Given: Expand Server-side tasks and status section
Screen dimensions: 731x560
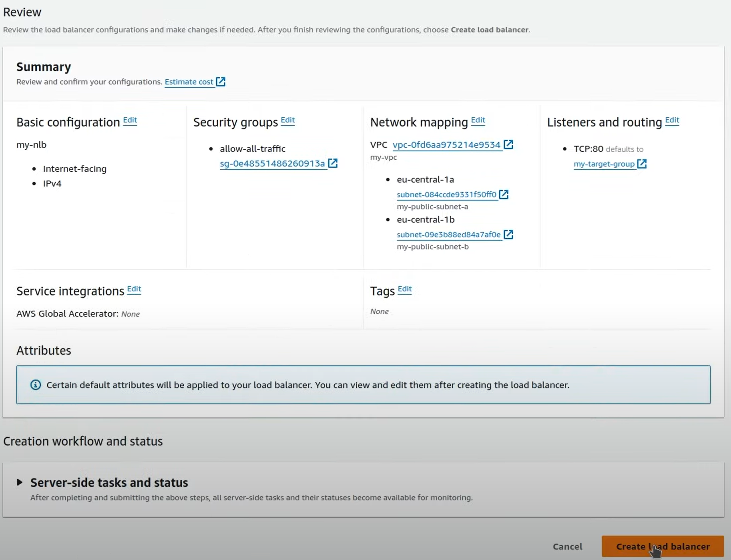Looking at the screenshot, I should pyautogui.click(x=20, y=482).
